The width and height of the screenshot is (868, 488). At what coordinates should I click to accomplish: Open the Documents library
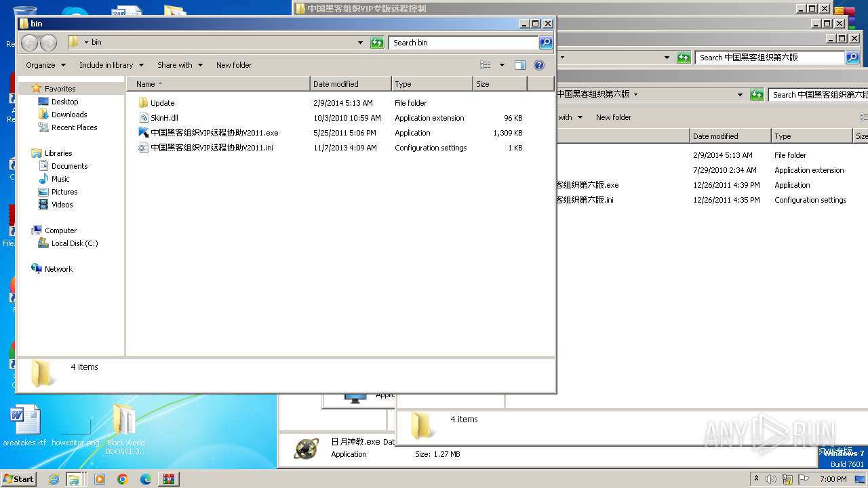(69, 166)
